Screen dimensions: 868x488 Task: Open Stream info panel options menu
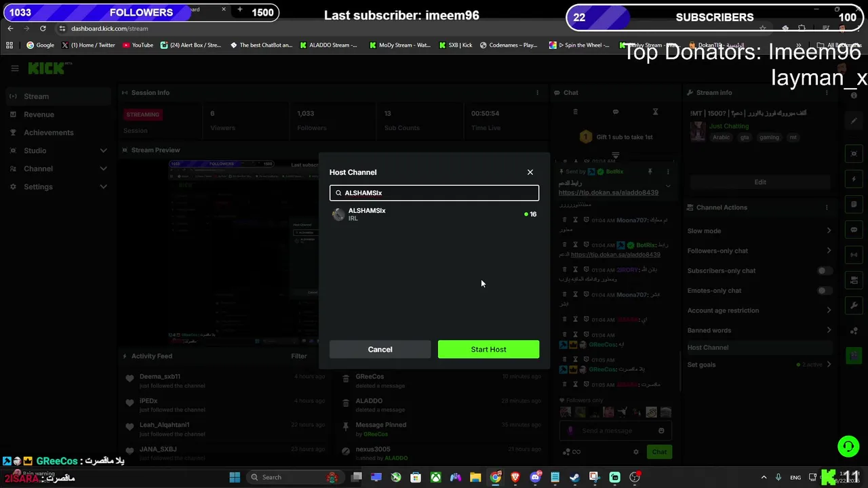point(827,92)
